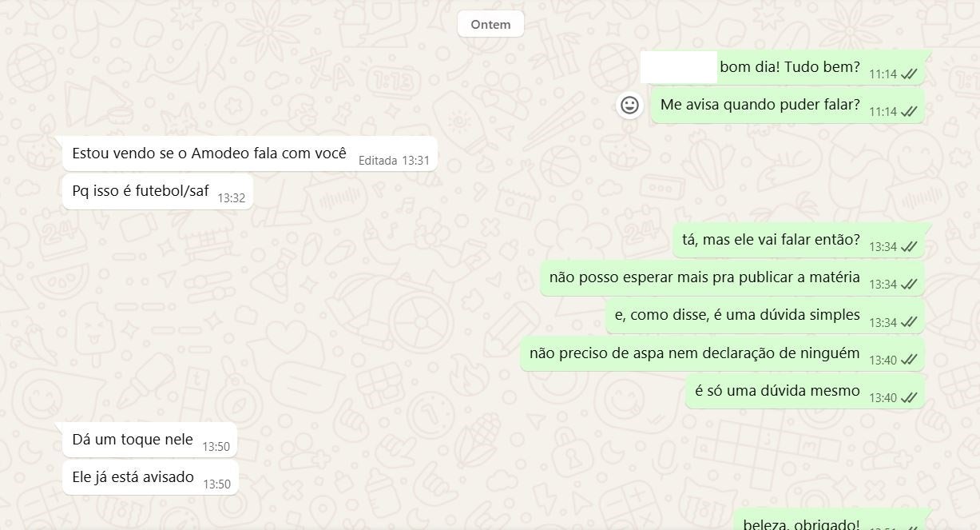Select the 'e, como disse' message
The width and height of the screenshot is (980, 530).
(765, 316)
